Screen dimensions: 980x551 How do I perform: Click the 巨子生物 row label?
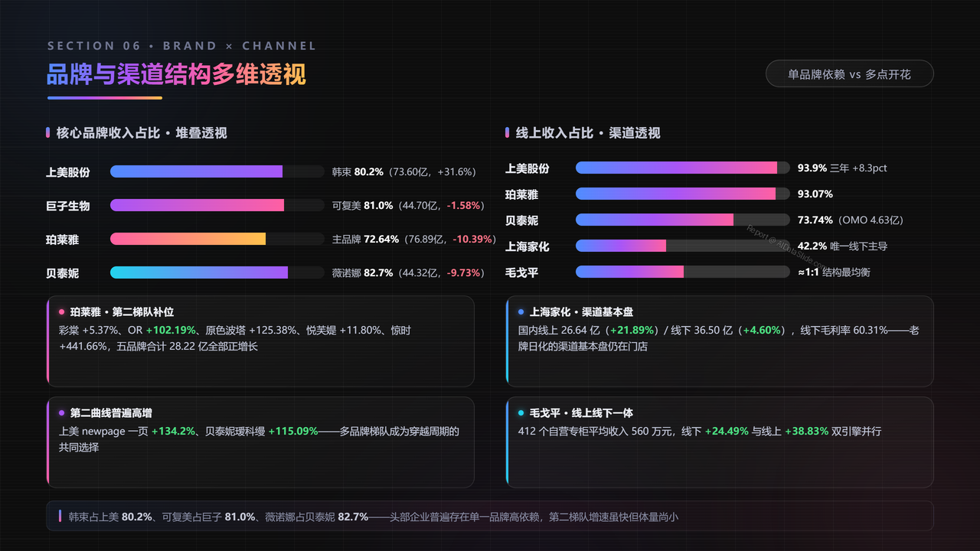[68, 206]
